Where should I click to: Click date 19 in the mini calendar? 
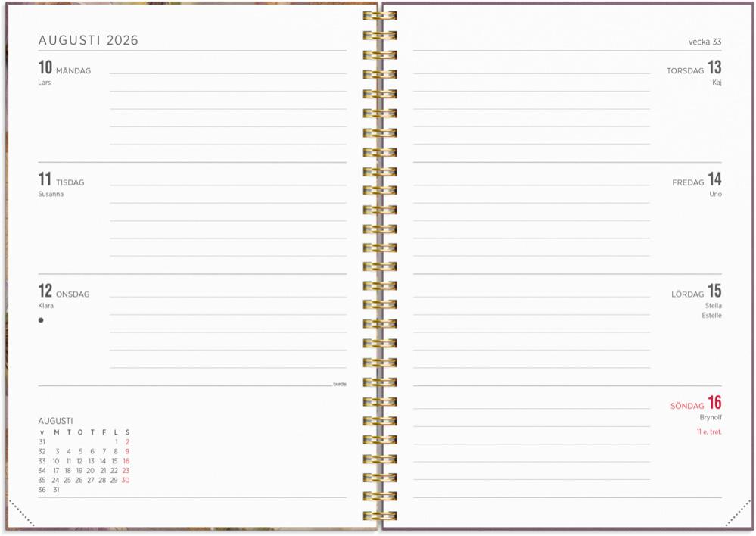[x=79, y=471]
